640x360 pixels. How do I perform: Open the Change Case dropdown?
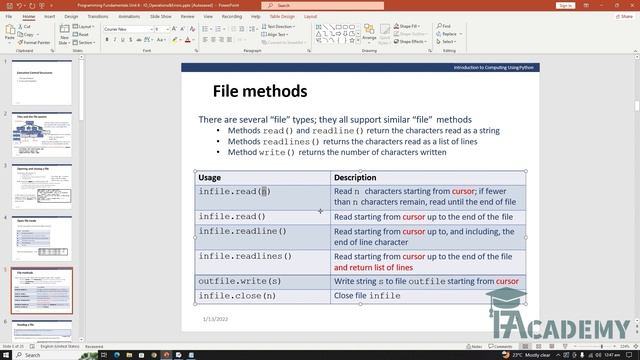pos(161,40)
